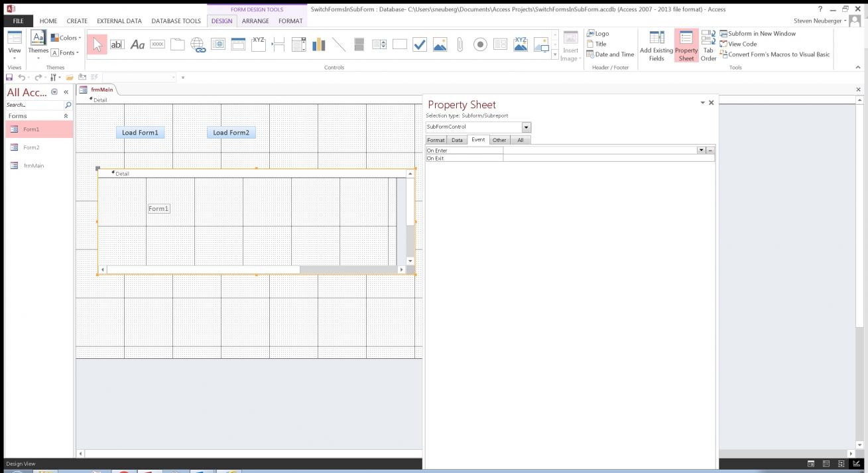Select the Check Box control tool
This screenshot has width=868, height=473.
click(x=420, y=44)
